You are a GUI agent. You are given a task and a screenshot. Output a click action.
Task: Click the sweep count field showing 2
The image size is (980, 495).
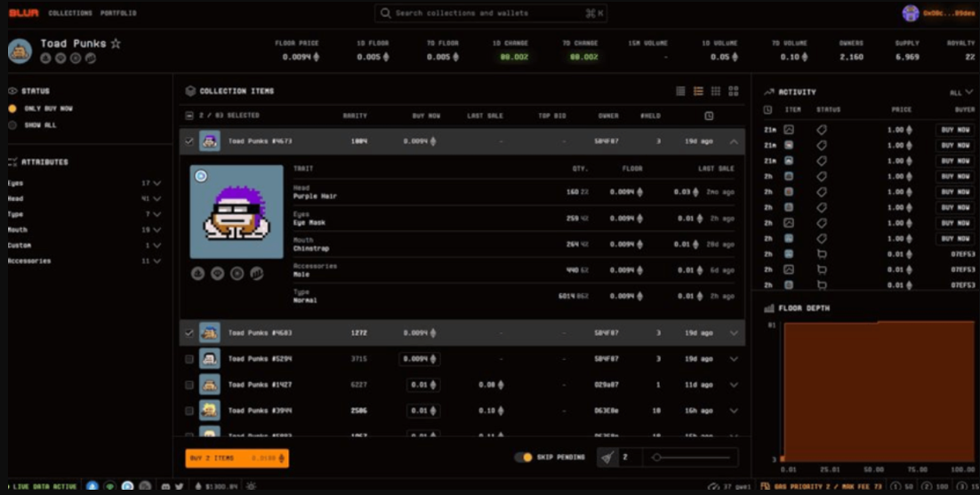click(x=630, y=458)
